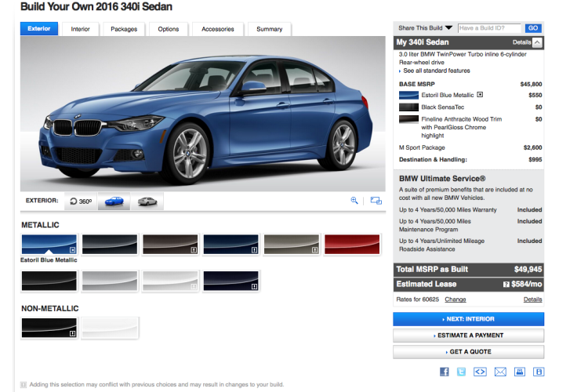
Task: Show front angle exterior view thumbnail
Action: pos(114,201)
